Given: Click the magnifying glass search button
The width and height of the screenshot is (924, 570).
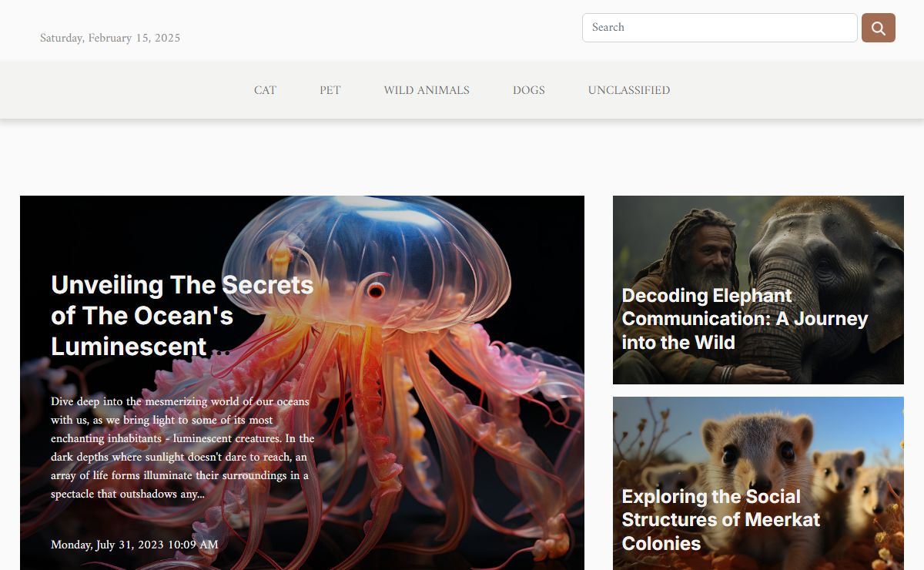Looking at the screenshot, I should (x=878, y=28).
